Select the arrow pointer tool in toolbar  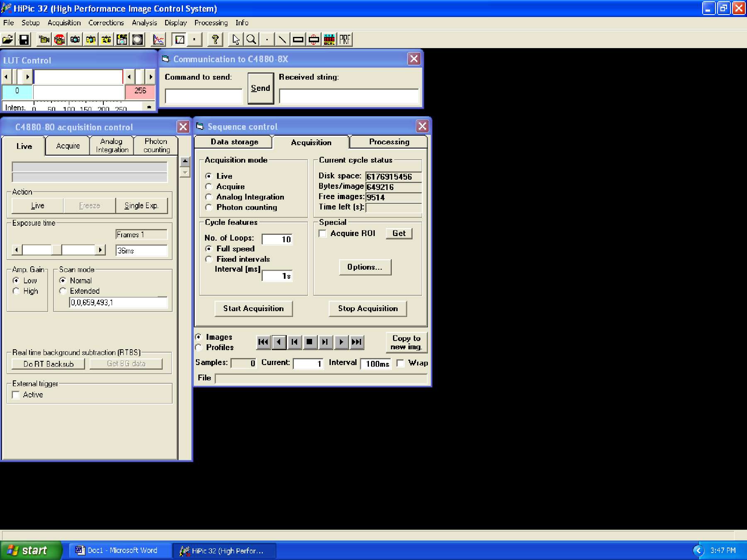(x=236, y=40)
